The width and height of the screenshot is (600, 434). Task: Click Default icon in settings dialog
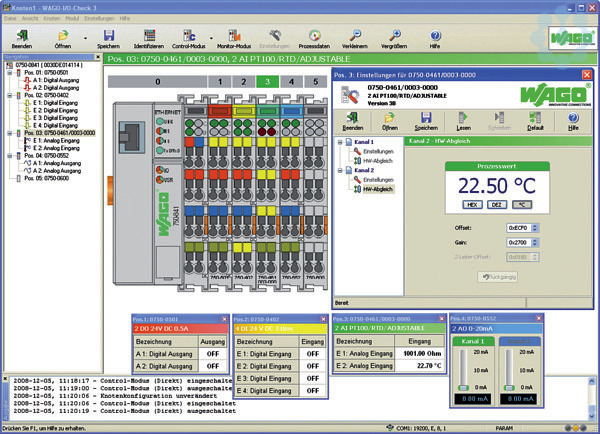pos(537,120)
